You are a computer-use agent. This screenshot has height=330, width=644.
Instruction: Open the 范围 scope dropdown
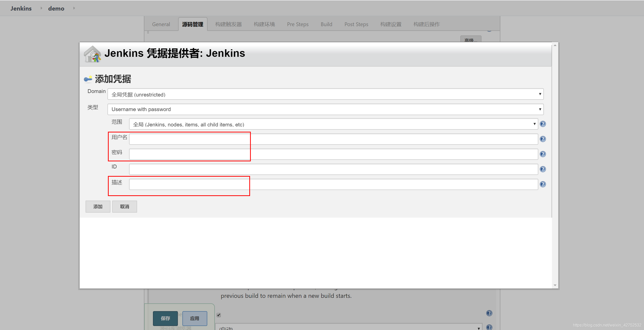point(334,124)
